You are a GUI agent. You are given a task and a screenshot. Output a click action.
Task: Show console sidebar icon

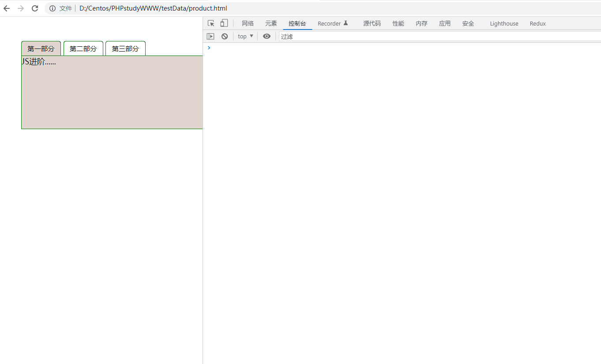(210, 37)
